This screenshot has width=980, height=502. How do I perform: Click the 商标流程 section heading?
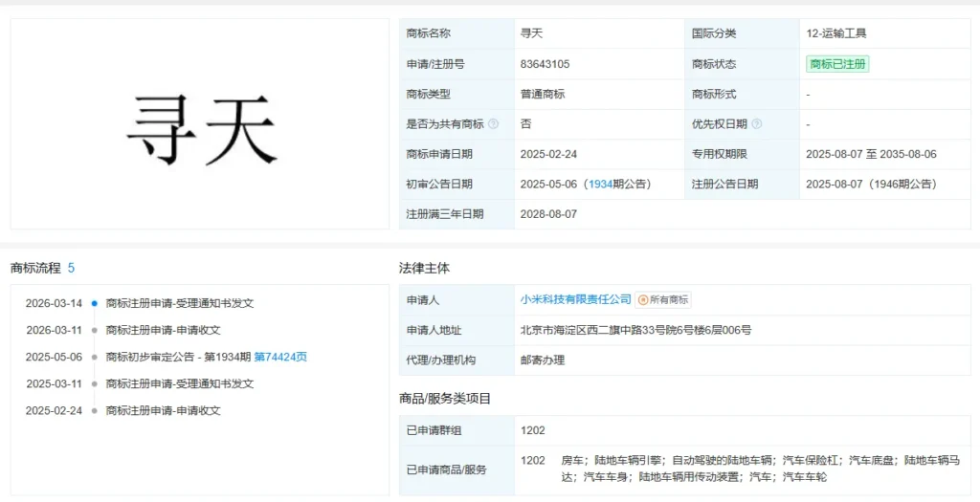pos(35,268)
